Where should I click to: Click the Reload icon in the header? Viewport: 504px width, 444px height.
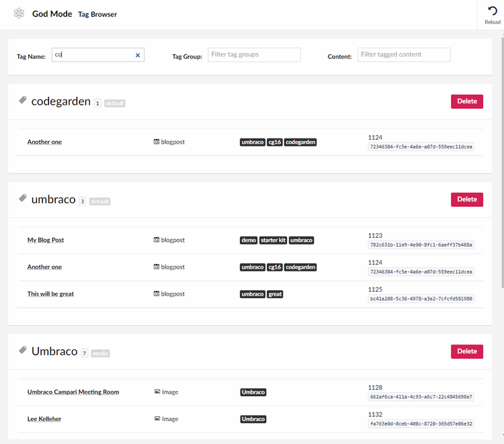[x=493, y=11]
